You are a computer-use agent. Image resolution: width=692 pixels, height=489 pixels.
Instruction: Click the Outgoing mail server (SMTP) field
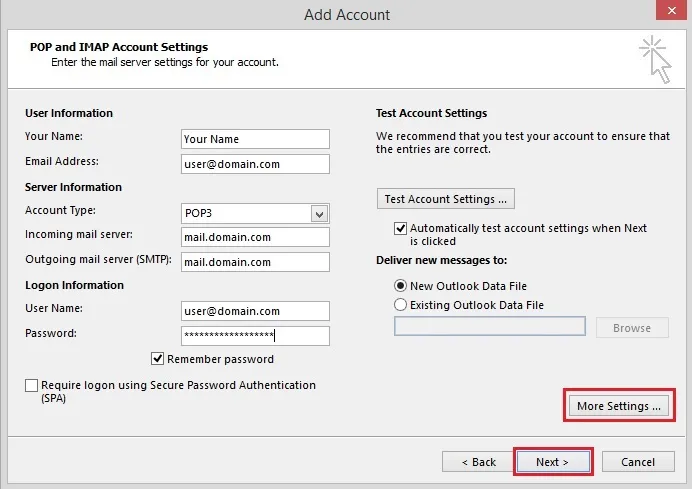coord(255,262)
